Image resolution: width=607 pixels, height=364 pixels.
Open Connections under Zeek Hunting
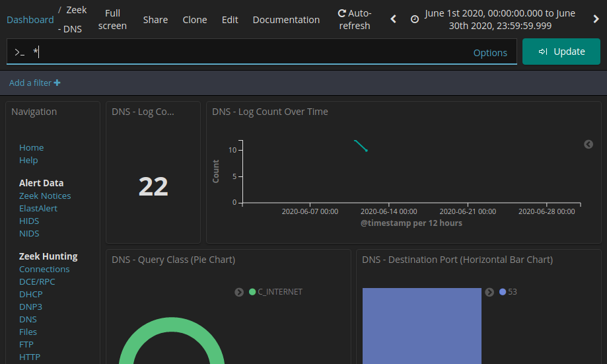[44, 269]
